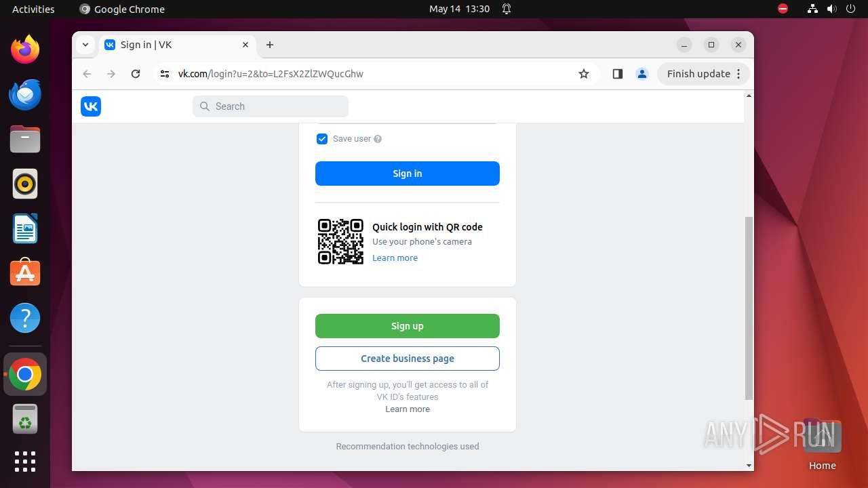This screenshot has height=488, width=868.
Task: Open a new tab with the plus button
Action: (270, 45)
